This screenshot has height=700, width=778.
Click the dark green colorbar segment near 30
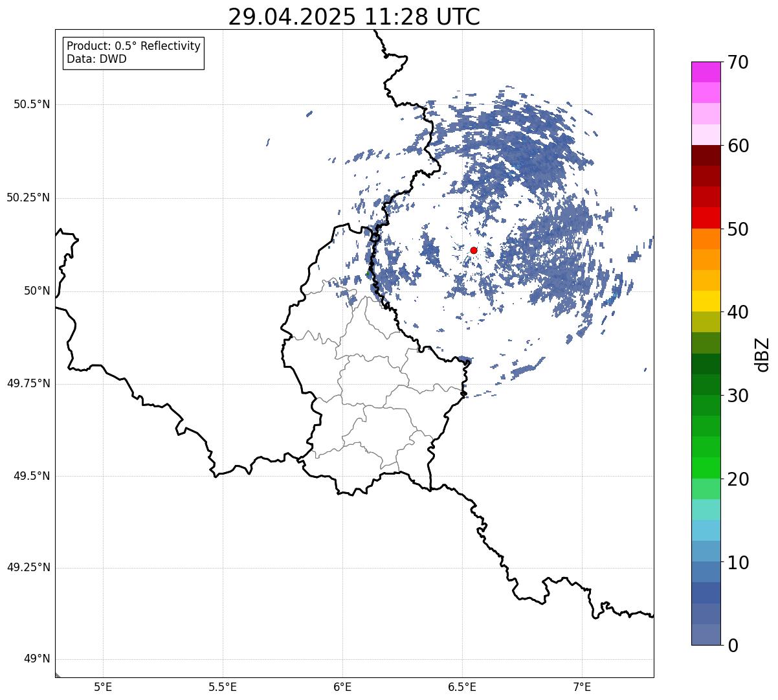706,385
